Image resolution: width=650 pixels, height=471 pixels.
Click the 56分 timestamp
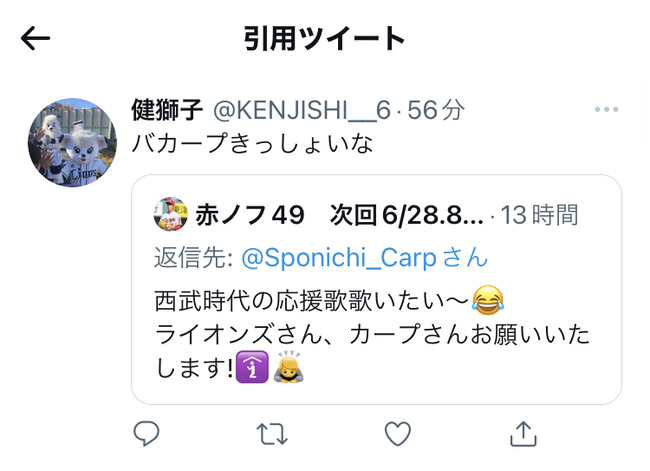coord(436,110)
